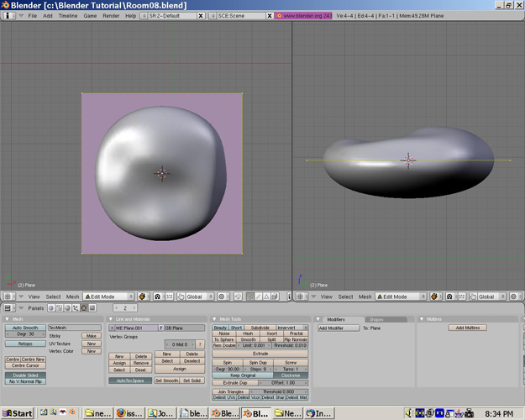Screen dimensions: 525x420
Task: Click the info window type icon in the top header
Action: click(x=8, y=16)
